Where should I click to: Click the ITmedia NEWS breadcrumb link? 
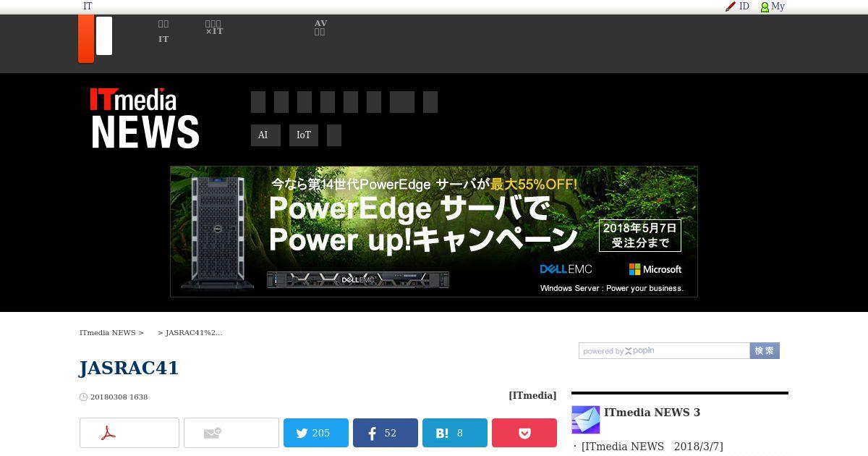tap(108, 333)
